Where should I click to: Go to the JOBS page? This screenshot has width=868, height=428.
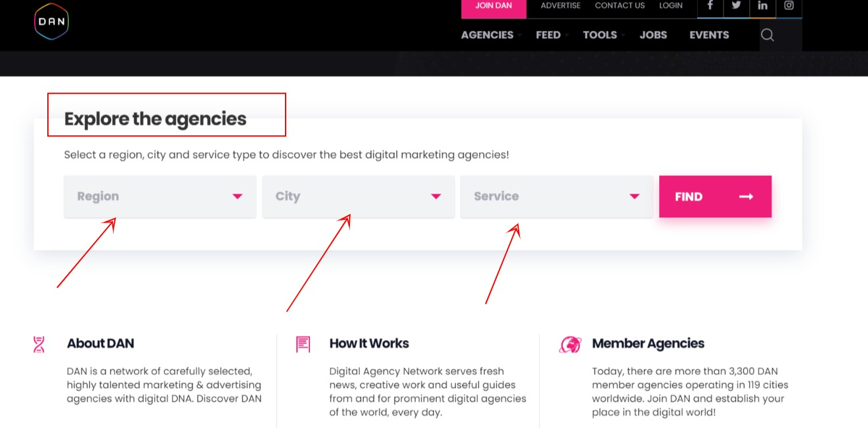click(x=653, y=35)
